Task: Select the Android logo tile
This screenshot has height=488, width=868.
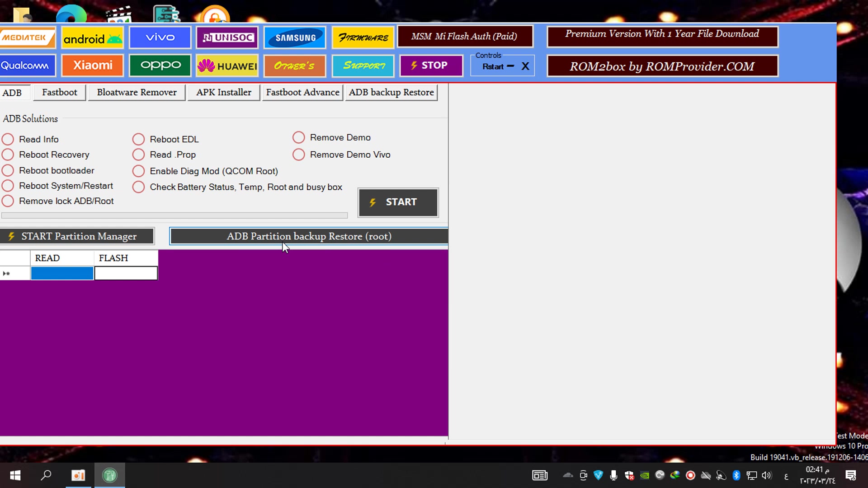Action: tap(92, 38)
